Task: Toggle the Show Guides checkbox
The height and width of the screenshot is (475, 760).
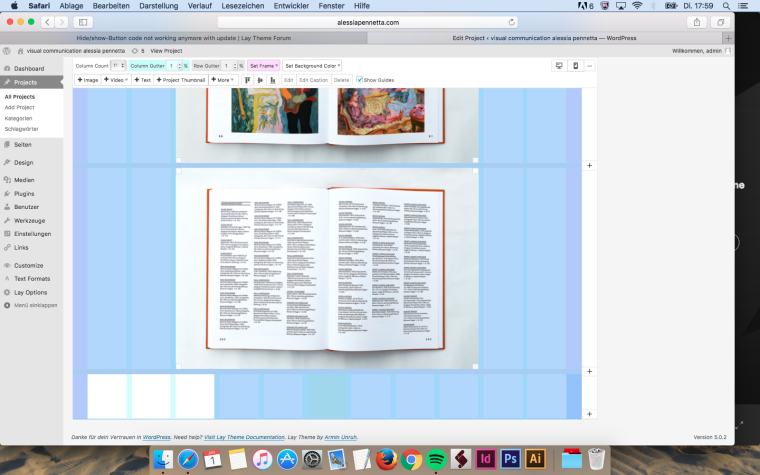Action: coord(360,79)
